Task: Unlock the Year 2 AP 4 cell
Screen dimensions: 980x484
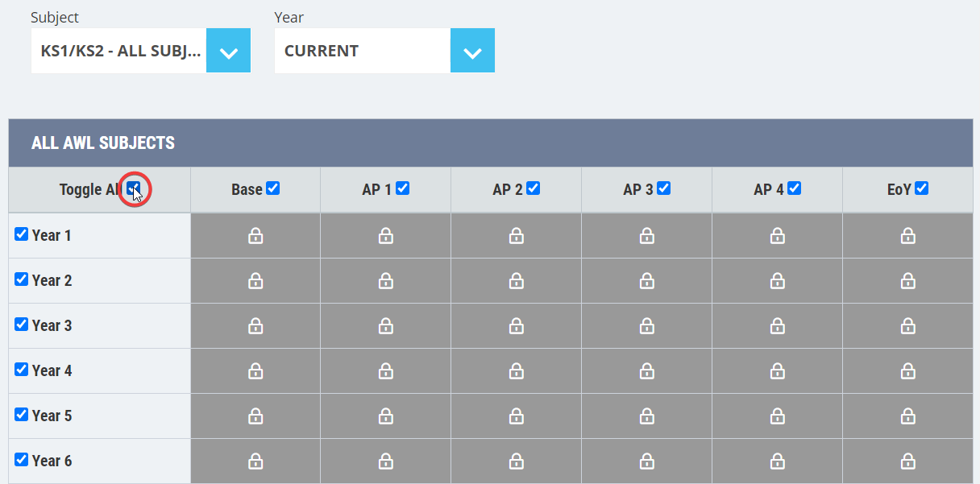Action: (x=778, y=280)
